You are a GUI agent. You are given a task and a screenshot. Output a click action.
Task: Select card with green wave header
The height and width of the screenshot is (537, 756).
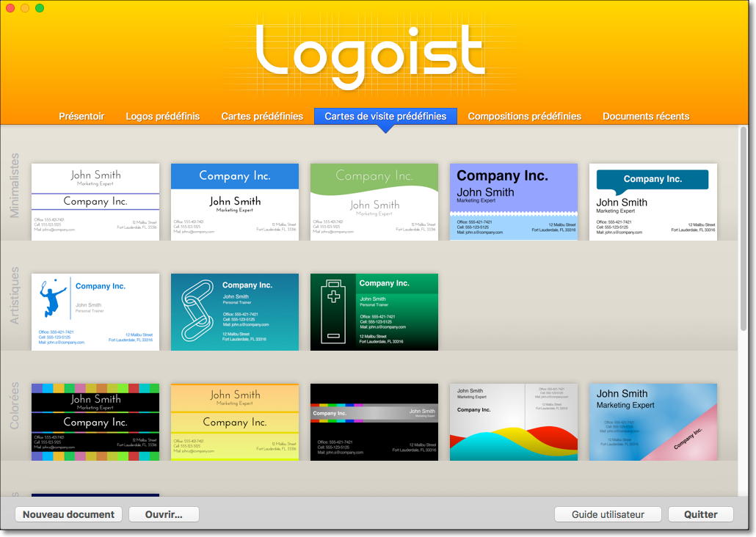click(374, 202)
